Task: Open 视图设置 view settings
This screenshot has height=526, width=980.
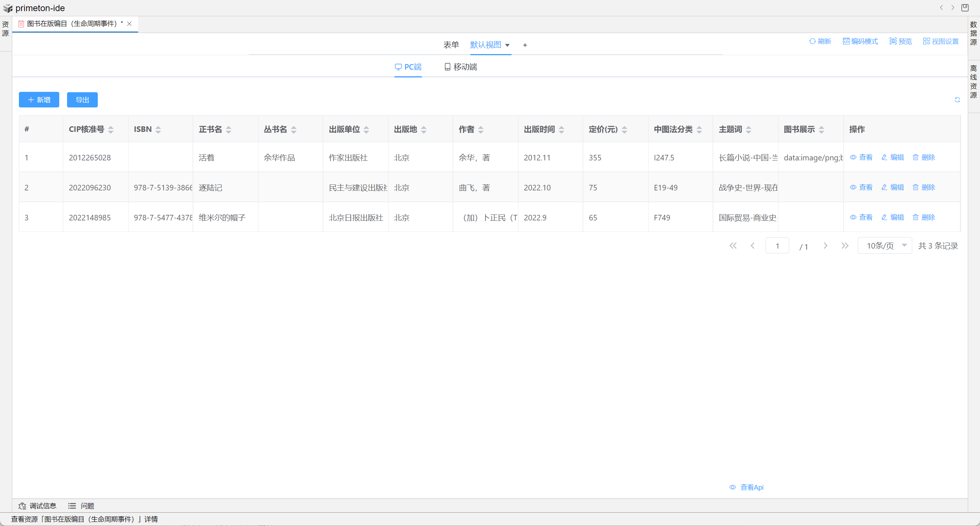Action: tap(940, 41)
